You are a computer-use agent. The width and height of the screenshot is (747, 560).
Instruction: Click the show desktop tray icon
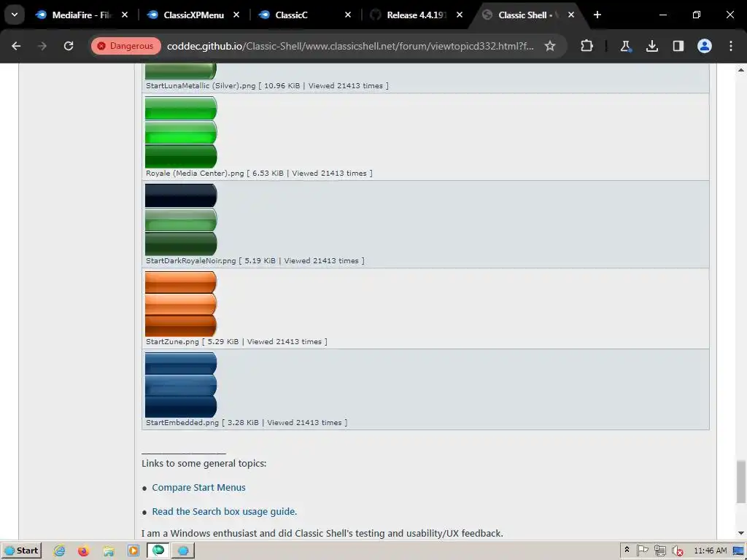point(739,551)
